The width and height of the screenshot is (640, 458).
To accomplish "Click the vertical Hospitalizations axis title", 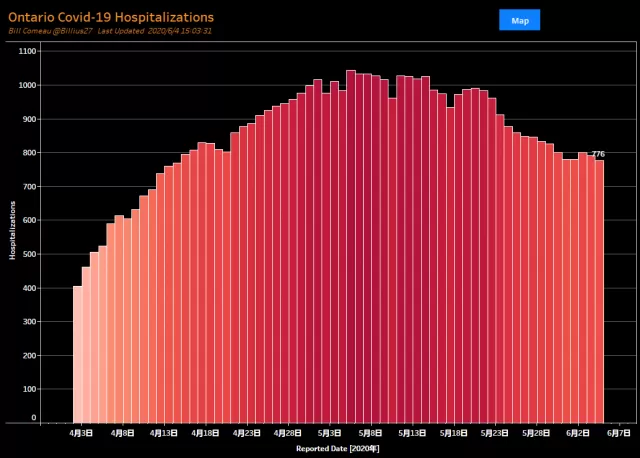I will pyautogui.click(x=12, y=230).
